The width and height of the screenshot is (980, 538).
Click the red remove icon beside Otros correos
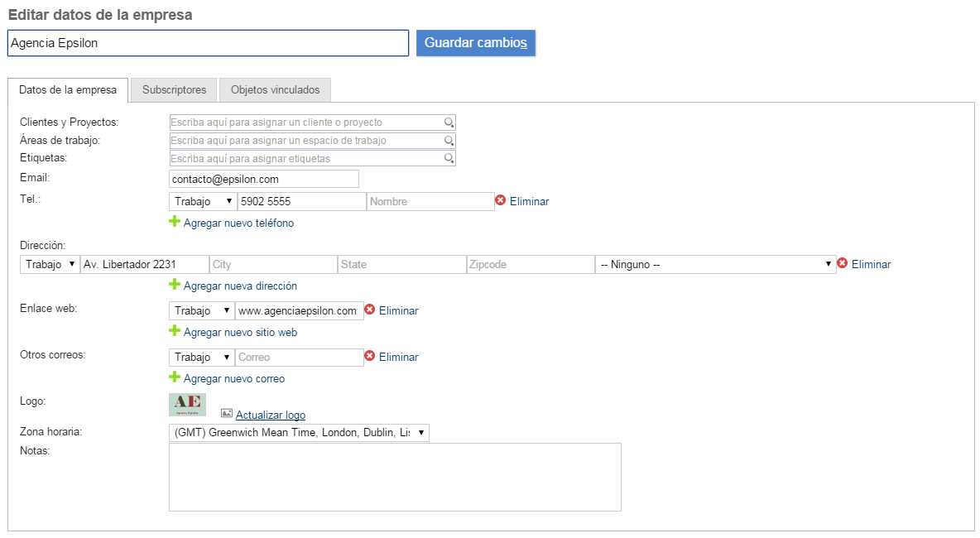369,356
